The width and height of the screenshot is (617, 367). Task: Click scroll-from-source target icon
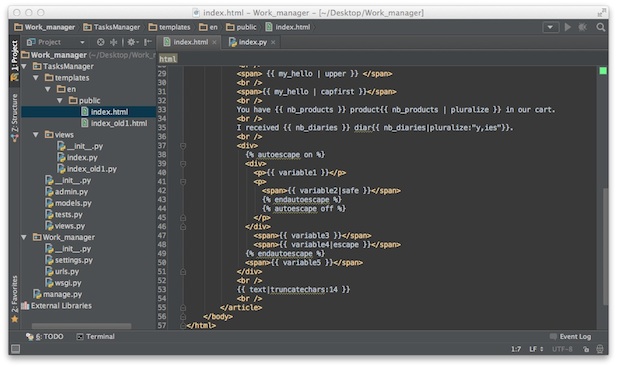(101, 42)
